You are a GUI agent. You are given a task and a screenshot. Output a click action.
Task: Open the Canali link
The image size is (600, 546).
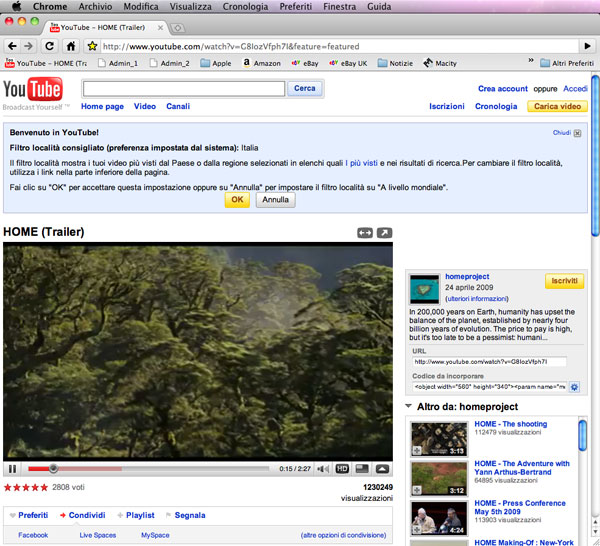(x=178, y=106)
